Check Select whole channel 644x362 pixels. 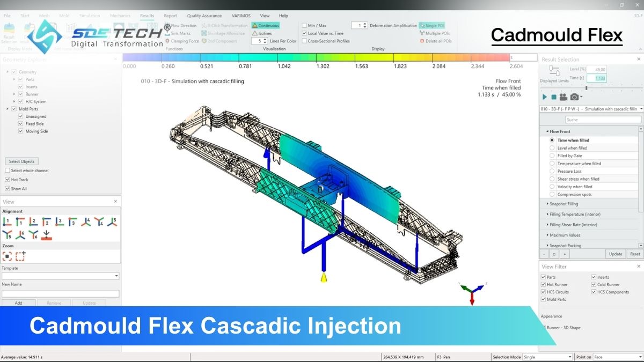coord(8,171)
